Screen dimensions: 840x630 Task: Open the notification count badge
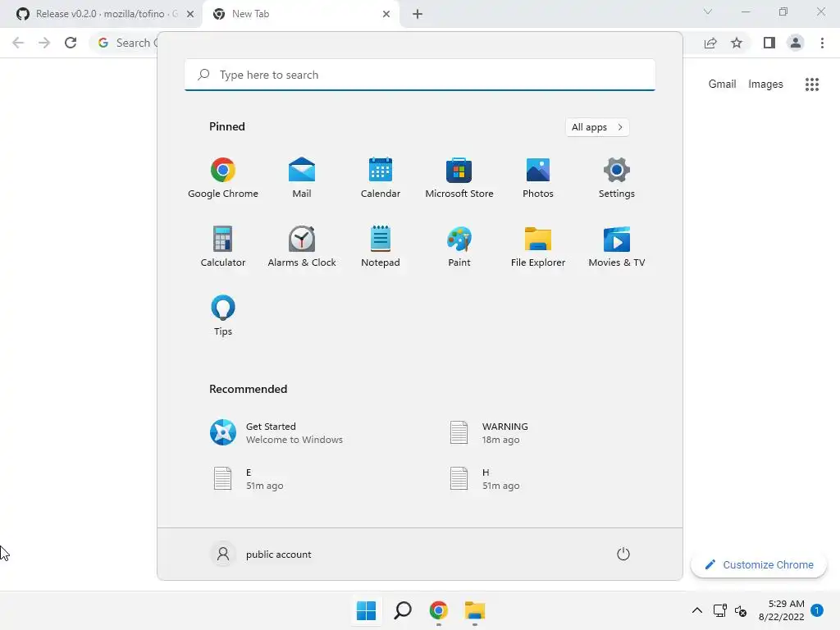(817, 610)
